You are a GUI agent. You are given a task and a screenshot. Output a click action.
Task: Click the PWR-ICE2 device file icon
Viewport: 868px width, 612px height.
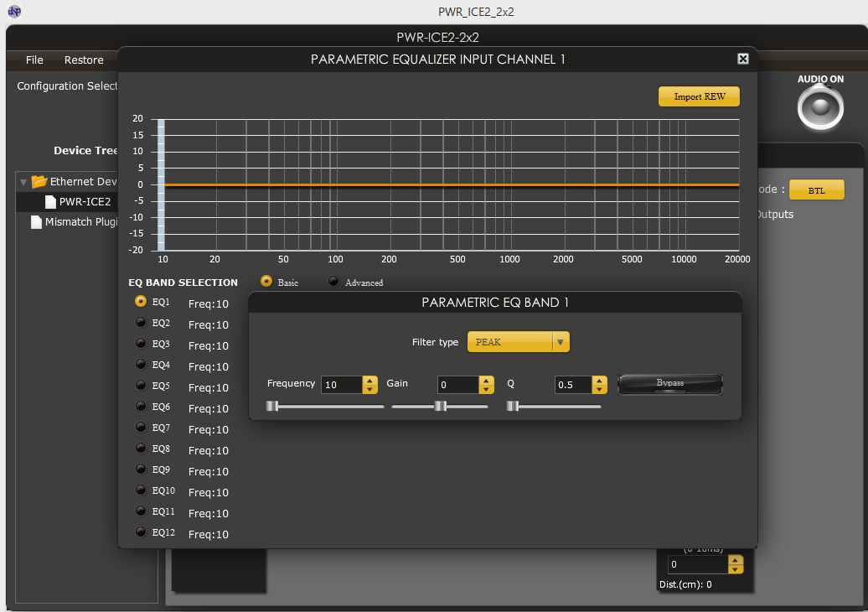[50, 202]
